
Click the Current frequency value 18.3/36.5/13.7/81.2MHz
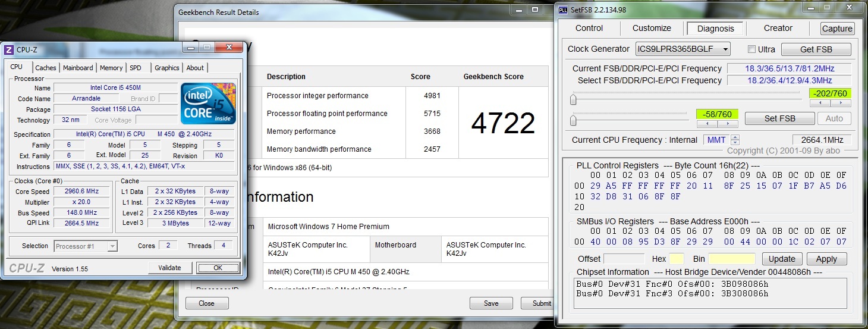coord(789,68)
